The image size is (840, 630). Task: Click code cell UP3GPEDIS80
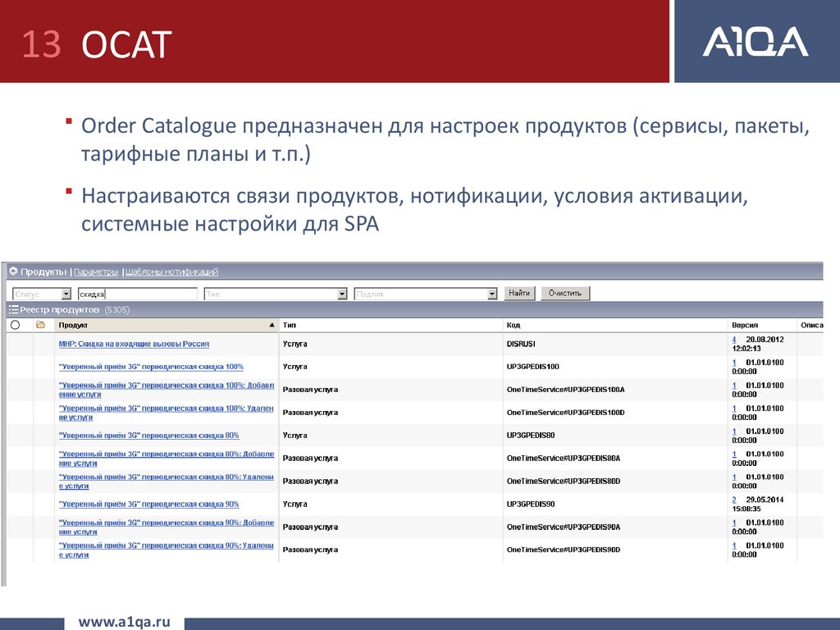pos(531,436)
